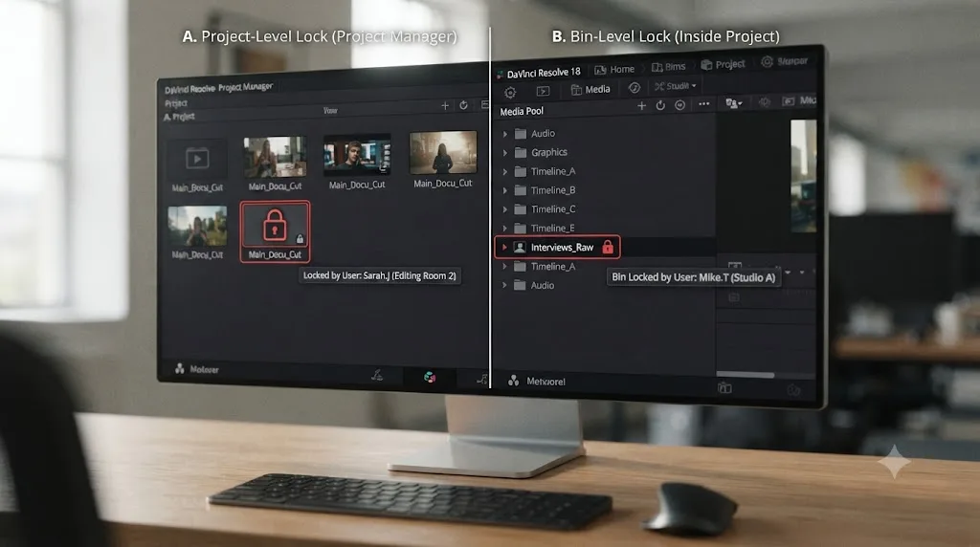Click the Media Pool refresh icon
The width and height of the screenshot is (980, 547).
click(x=660, y=105)
